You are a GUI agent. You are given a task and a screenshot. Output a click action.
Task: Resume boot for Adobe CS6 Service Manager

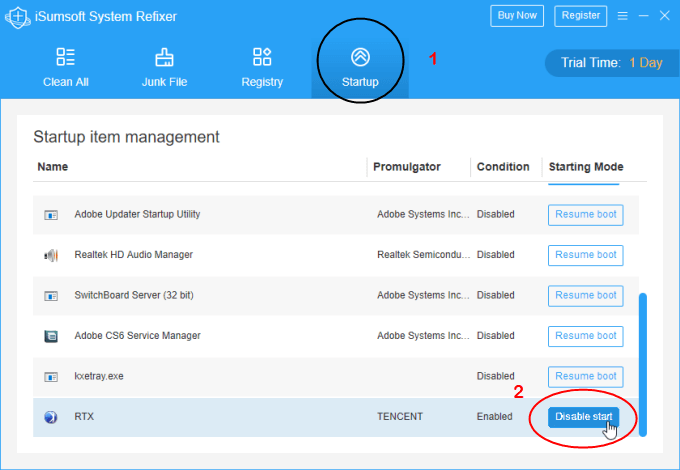point(585,336)
